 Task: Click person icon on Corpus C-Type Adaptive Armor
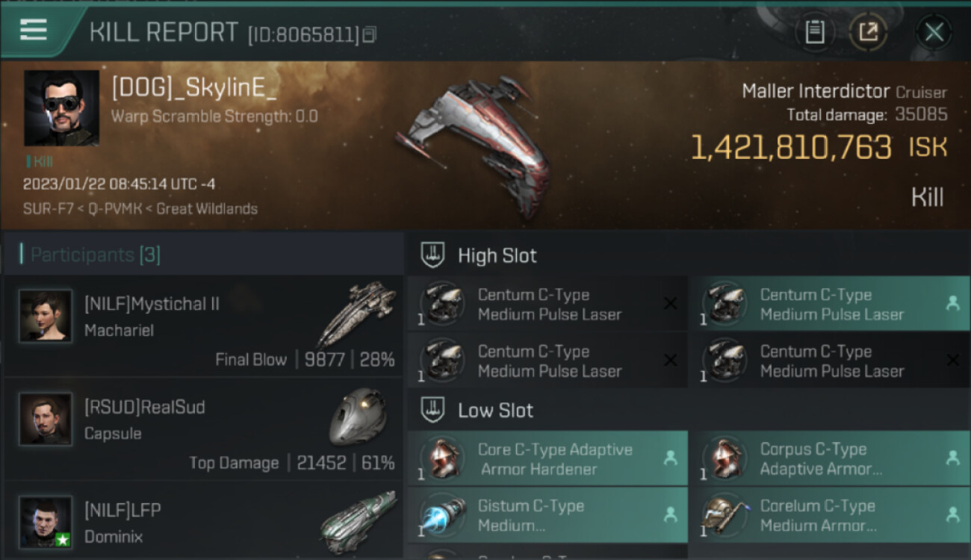(952, 458)
